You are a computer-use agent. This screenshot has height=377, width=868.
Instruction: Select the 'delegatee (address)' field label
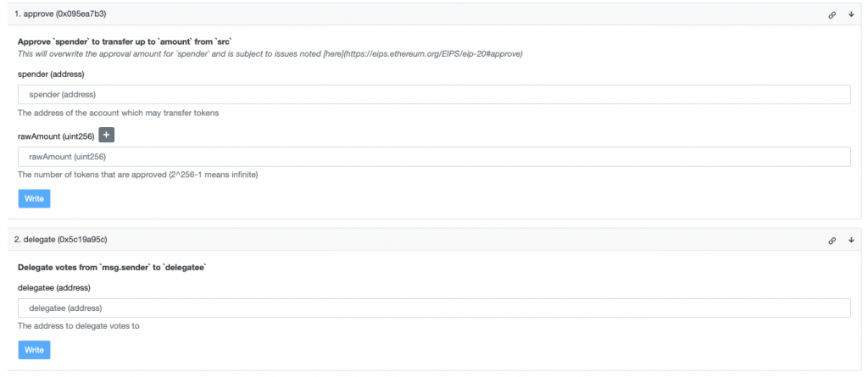(54, 288)
